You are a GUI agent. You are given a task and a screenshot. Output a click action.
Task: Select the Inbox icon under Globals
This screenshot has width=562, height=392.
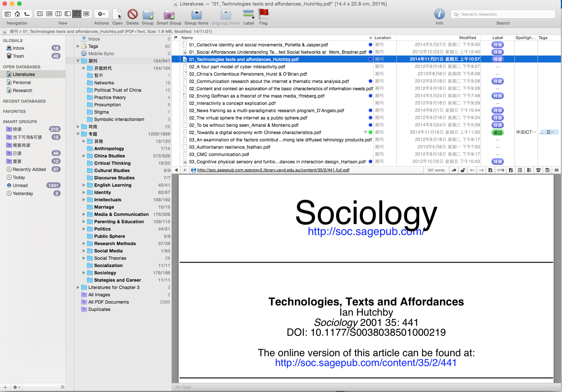(x=9, y=48)
